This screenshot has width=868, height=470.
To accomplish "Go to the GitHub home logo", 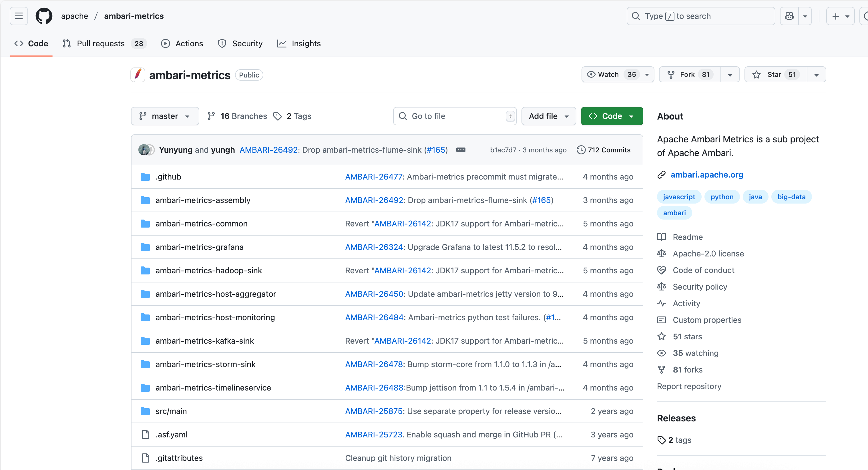I will coord(44,16).
